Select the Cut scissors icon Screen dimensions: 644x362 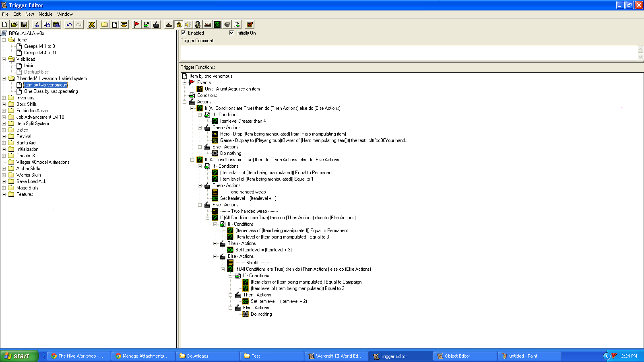(x=37, y=25)
